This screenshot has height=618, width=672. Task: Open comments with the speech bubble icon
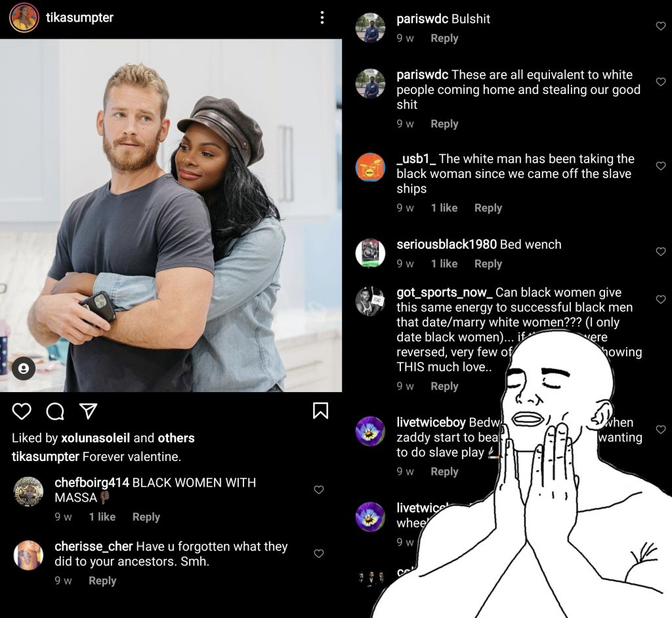[x=55, y=411]
